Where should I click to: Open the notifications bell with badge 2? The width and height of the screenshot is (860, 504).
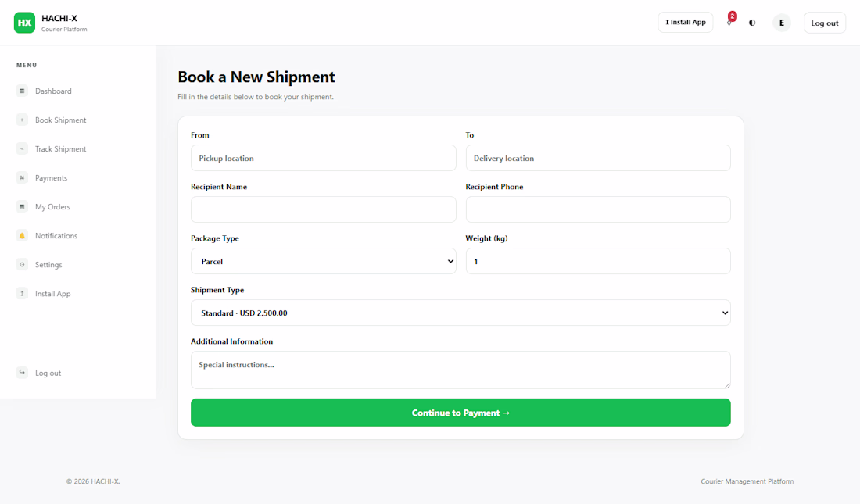tap(729, 22)
